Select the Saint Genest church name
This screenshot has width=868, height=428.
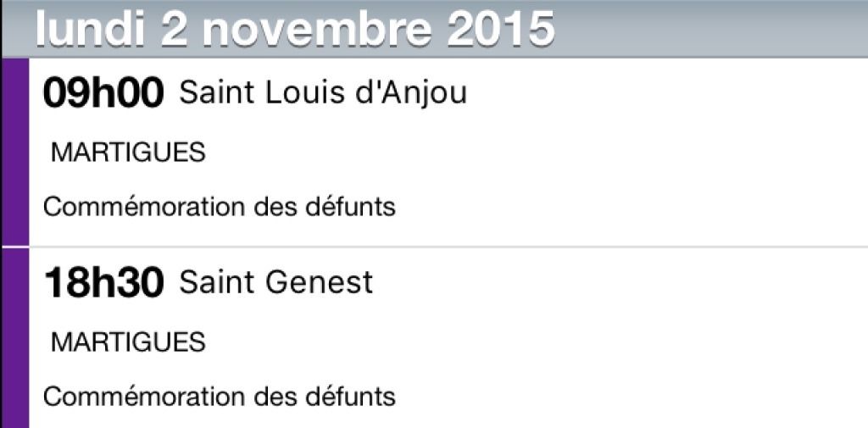275,282
